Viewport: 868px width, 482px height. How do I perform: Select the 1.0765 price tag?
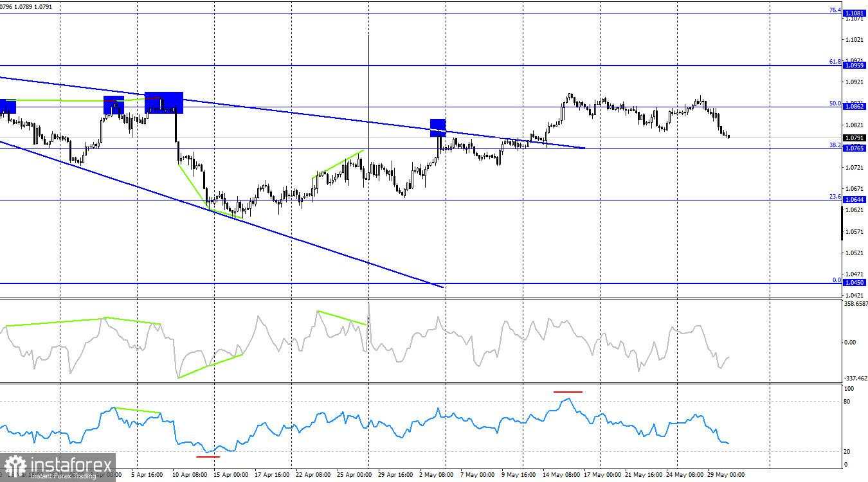[854, 148]
